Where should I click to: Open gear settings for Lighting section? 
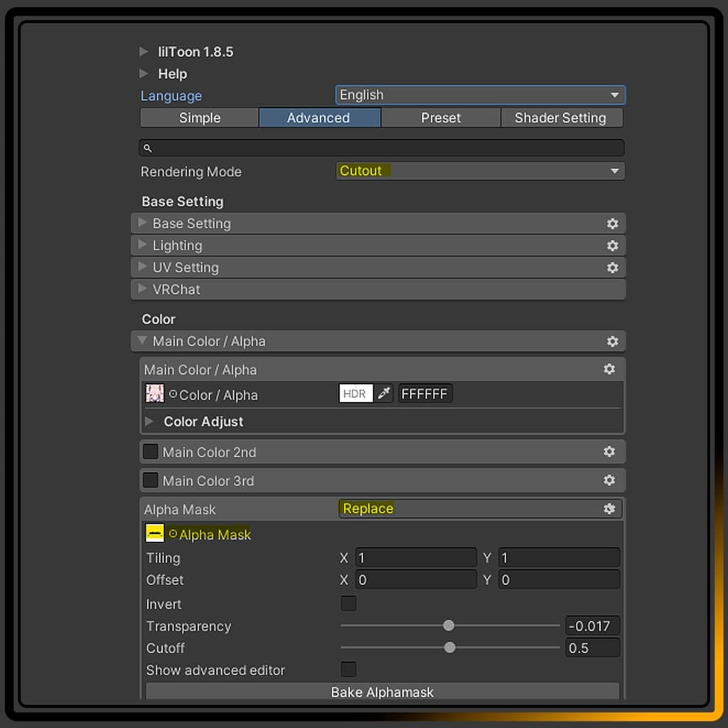click(612, 245)
